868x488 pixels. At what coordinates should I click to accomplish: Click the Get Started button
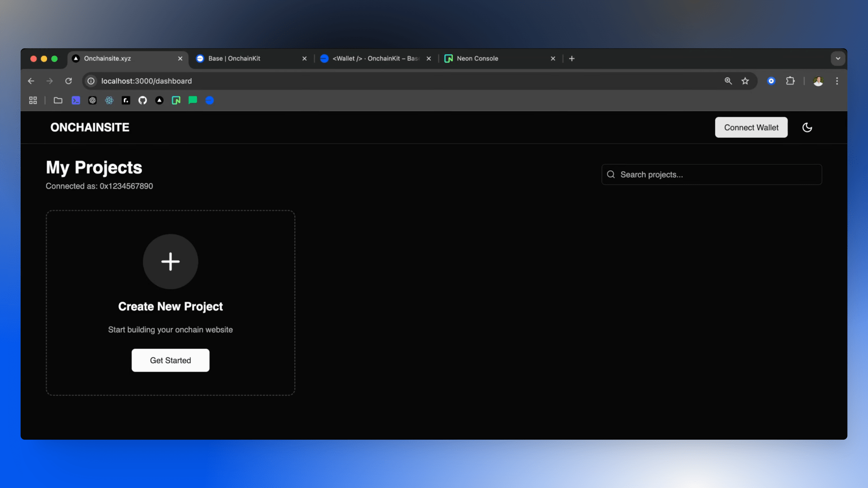tap(170, 360)
